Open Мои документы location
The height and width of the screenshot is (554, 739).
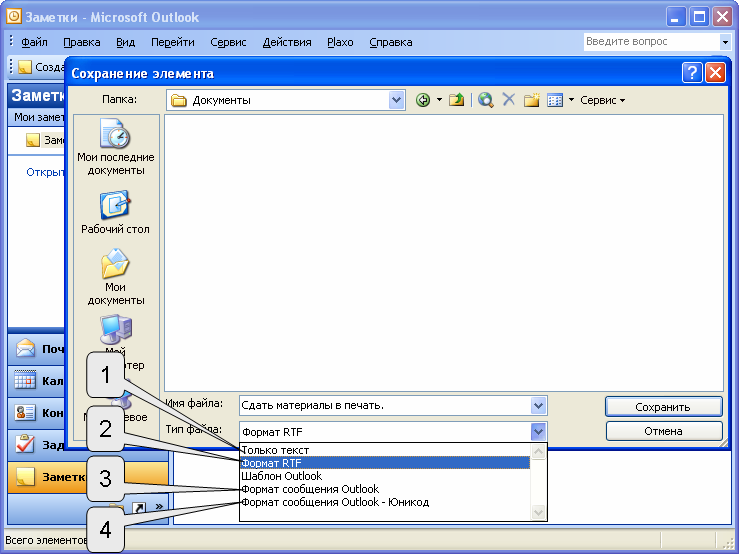click(x=115, y=277)
